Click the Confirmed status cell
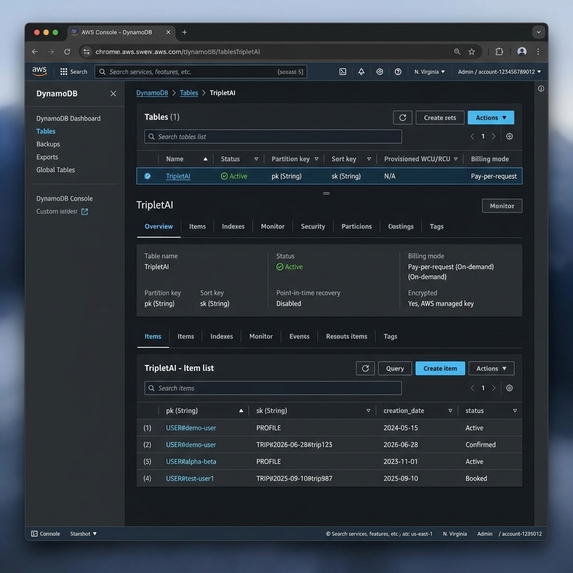Viewport: 573px width, 573px height. [481, 445]
